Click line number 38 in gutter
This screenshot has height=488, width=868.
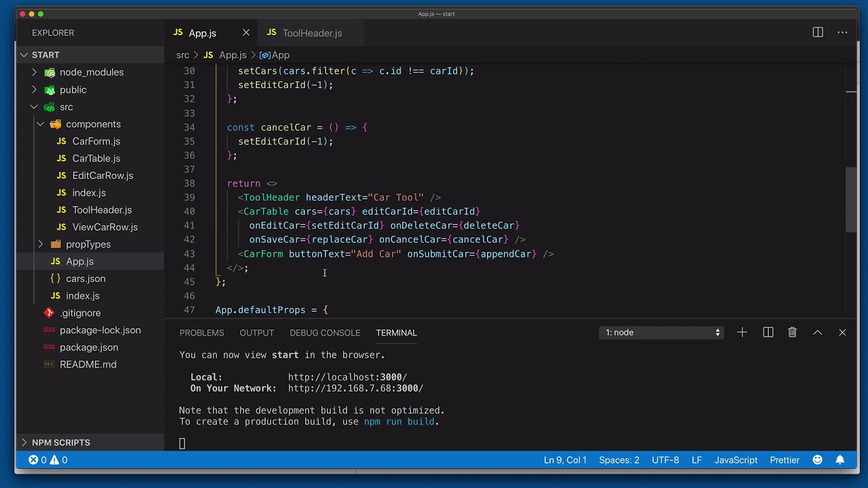(x=189, y=183)
